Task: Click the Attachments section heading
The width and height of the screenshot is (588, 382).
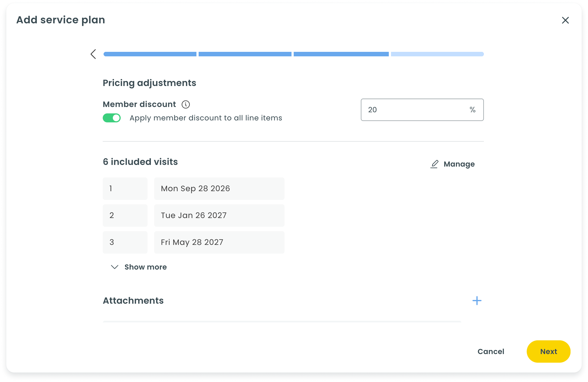Action: [x=133, y=301]
